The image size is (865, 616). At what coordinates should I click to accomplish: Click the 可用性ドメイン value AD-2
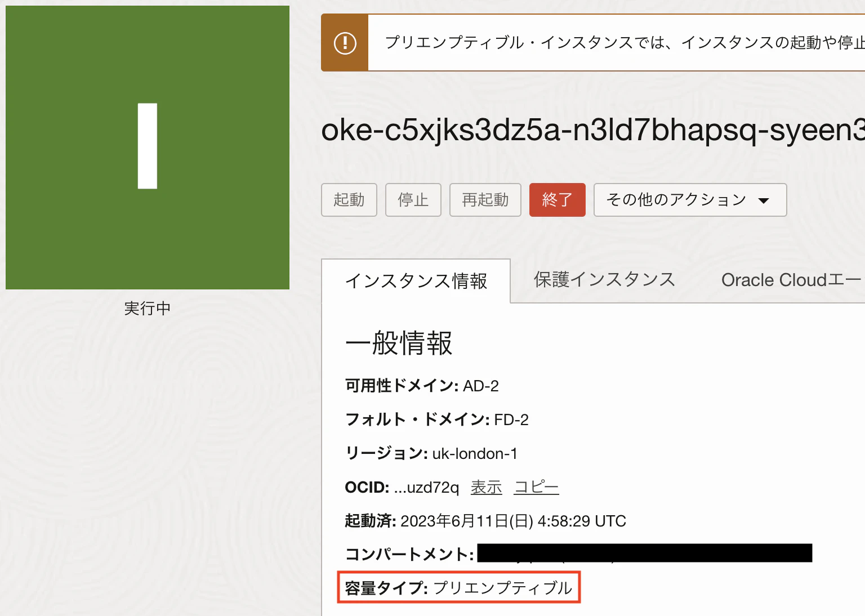[481, 386]
